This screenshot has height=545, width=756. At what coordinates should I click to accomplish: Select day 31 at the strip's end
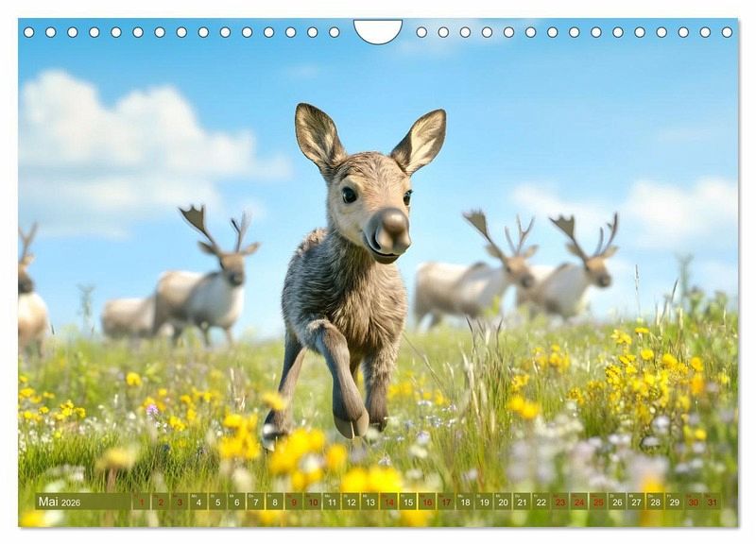coord(712,502)
